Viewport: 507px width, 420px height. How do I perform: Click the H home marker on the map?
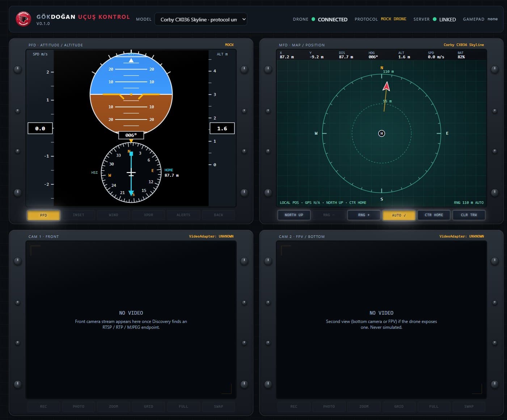381,133
